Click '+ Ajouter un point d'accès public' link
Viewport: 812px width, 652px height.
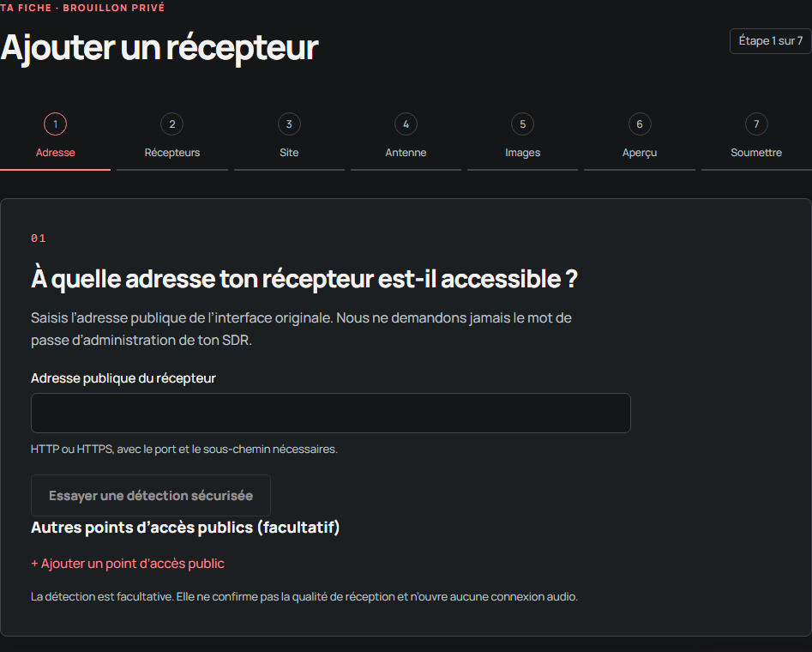[x=128, y=564]
